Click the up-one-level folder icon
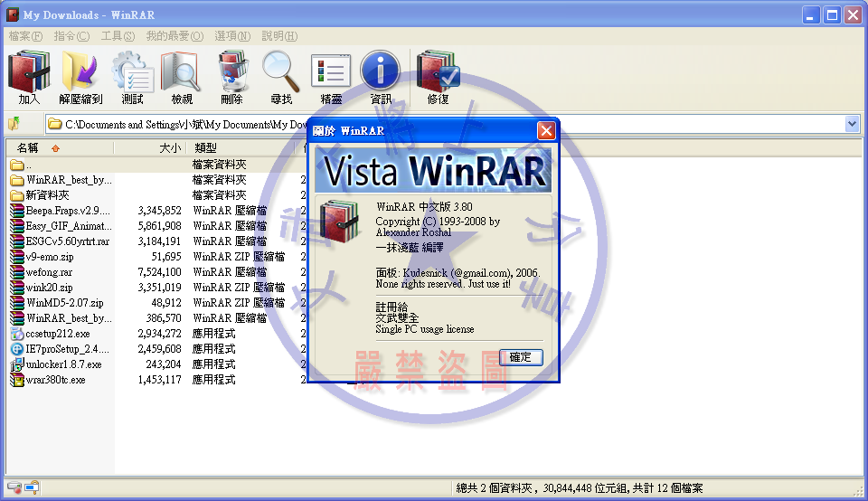868x501 pixels. (x=14, y=124)
